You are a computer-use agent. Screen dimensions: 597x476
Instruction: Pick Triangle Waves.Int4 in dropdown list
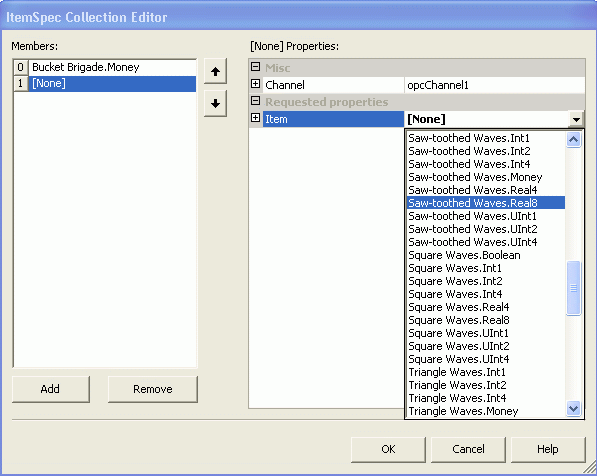(457, 398)
